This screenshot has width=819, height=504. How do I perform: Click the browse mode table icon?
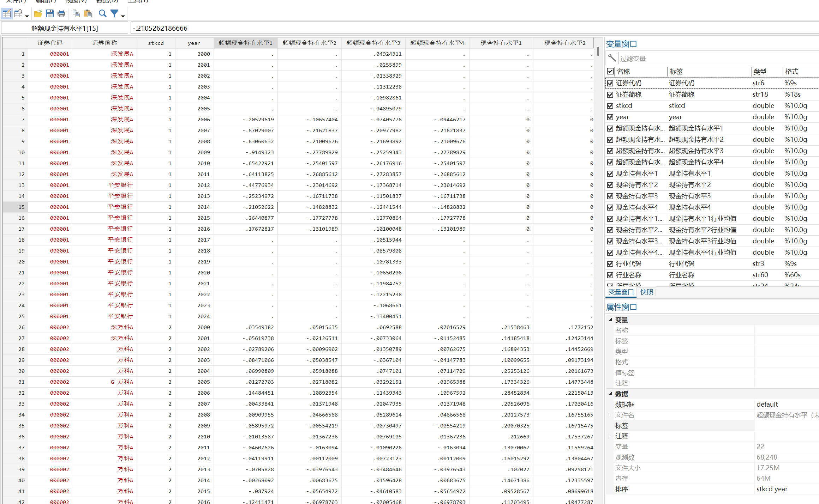[x=18, y=14]
